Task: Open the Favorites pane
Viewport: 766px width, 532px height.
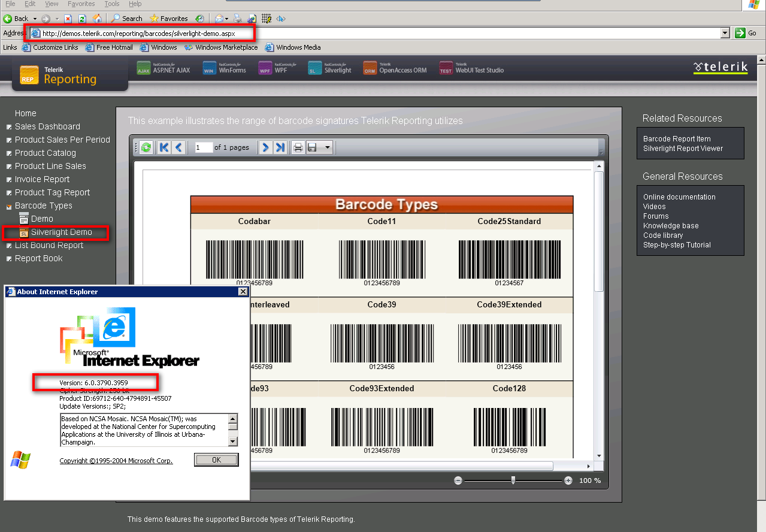Action: pyautogui.click(x=169, y=19)
